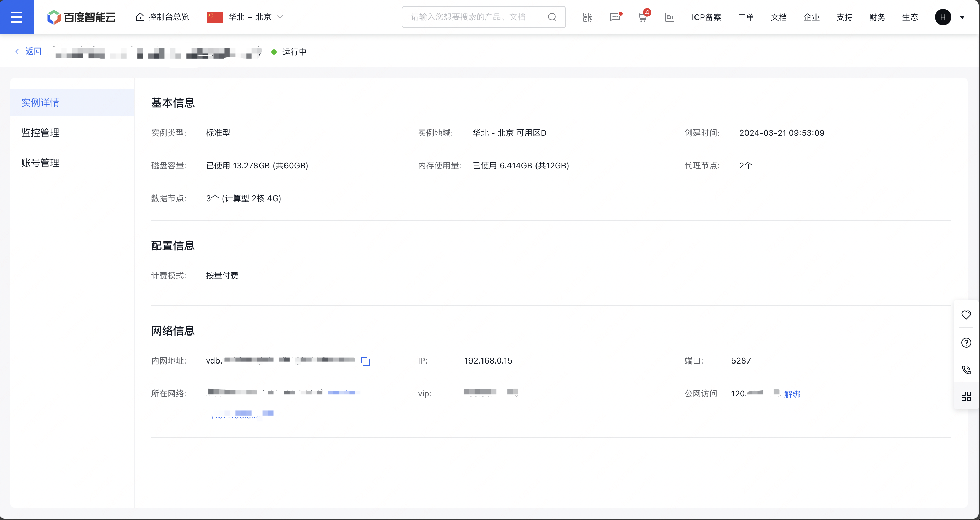Open the messages notification icon

[615, 17]
